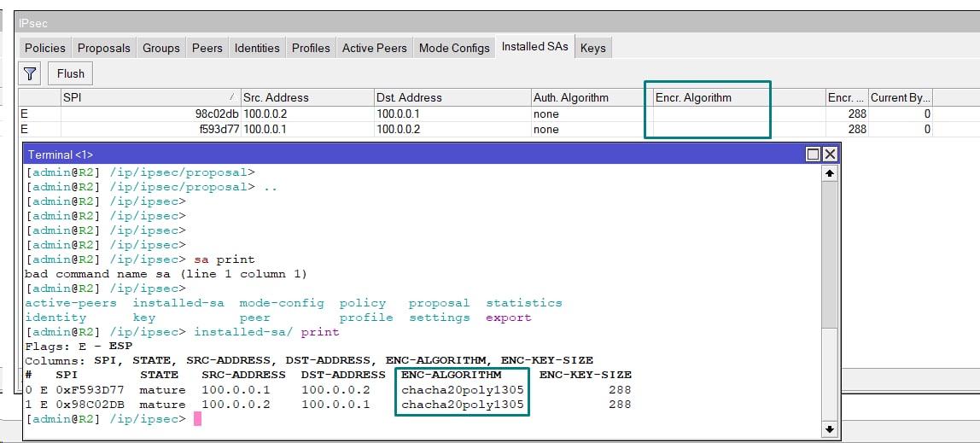Click the terminal scrollbar down arrow
This screenshot has width=980, height=443.
click(829, 428)
